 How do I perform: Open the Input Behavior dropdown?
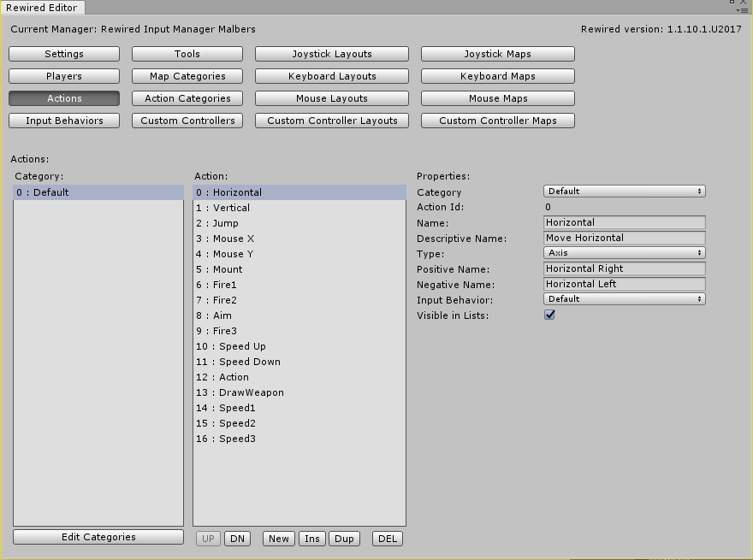tap(625, 298)
